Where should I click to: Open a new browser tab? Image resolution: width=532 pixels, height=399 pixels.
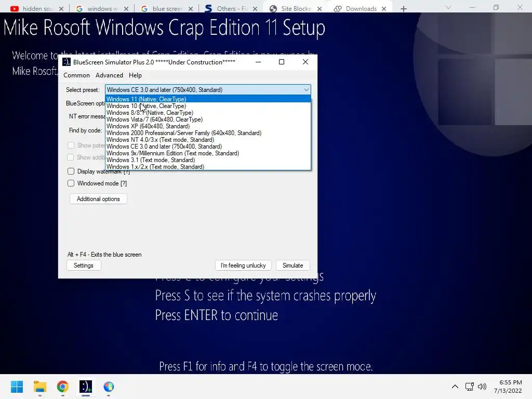click(x=403, y=9)
